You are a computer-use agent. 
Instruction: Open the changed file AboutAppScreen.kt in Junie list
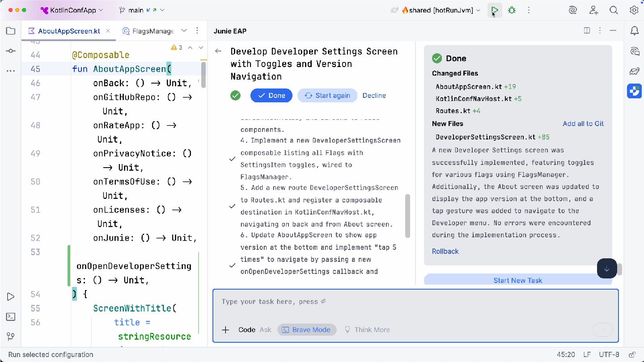[469, 87]
